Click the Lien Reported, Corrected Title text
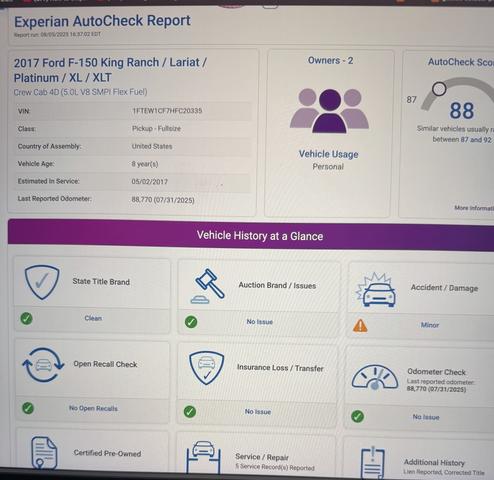 point(444,472)
